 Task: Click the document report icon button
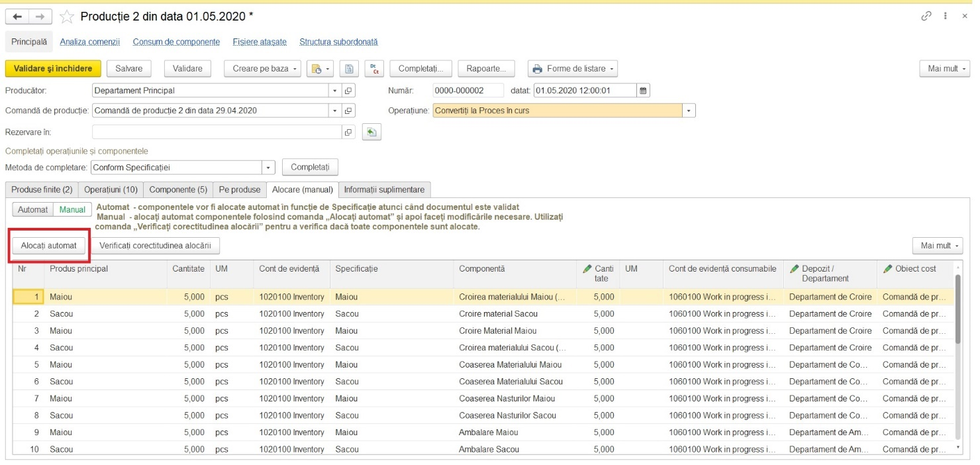point(350,69)
